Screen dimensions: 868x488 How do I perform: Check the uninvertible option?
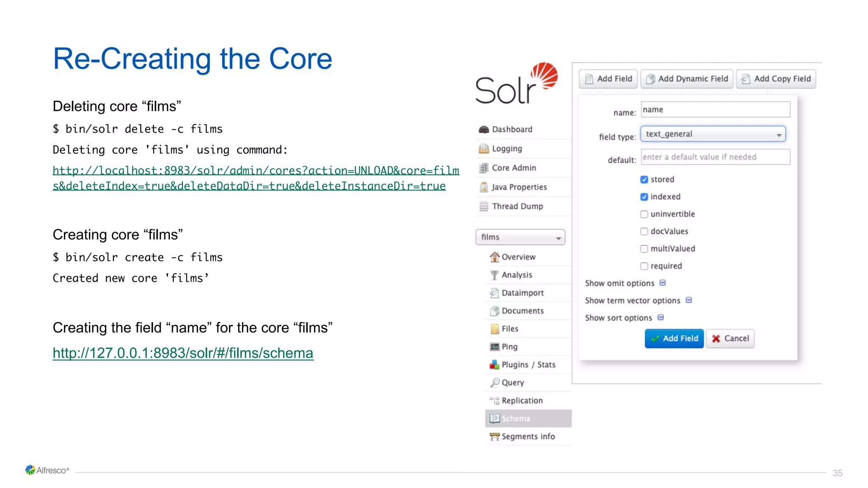tap(644, 214)
